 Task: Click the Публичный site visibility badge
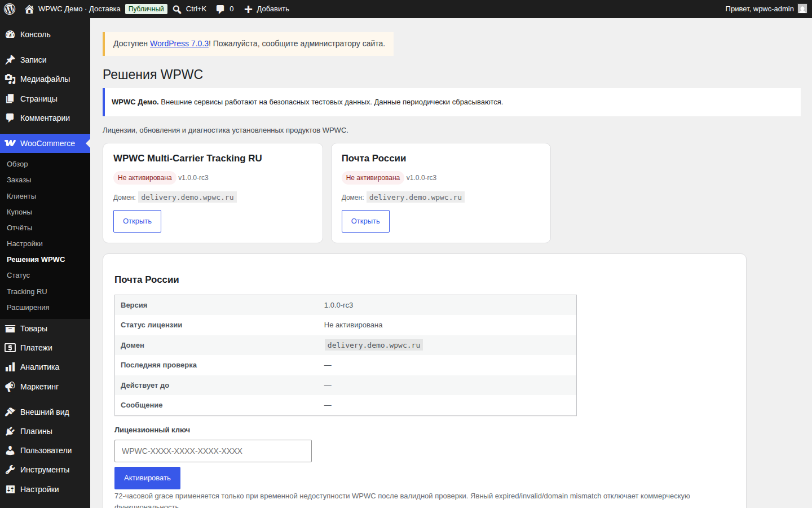[x=146, y=9]
